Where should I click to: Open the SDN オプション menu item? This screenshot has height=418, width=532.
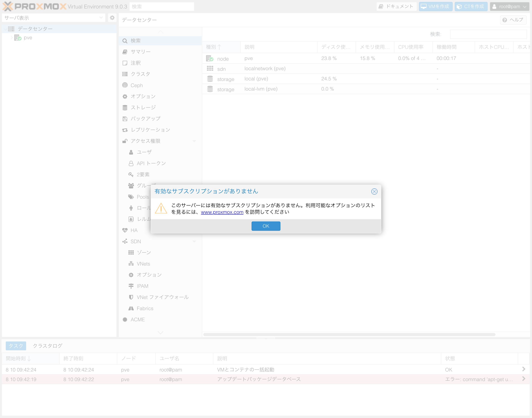163,275
